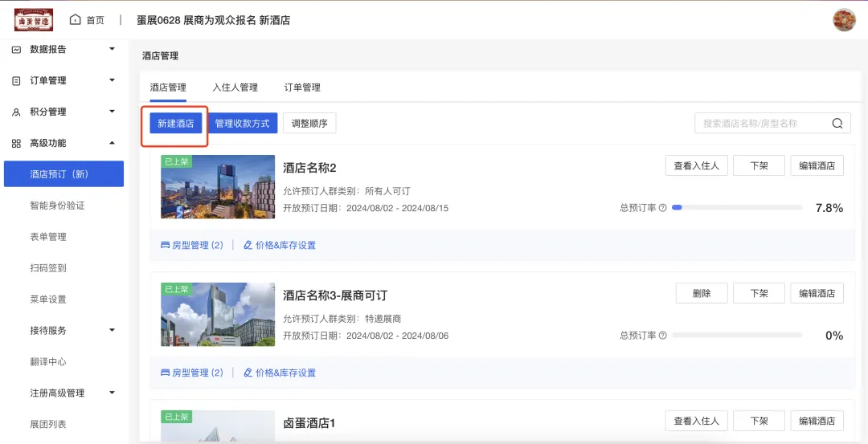Image resolution: width=868 pixels, height=444 pixels.
Task: Click help icon beside 酒店名称3 总预订率
Action: pos(663,336)
